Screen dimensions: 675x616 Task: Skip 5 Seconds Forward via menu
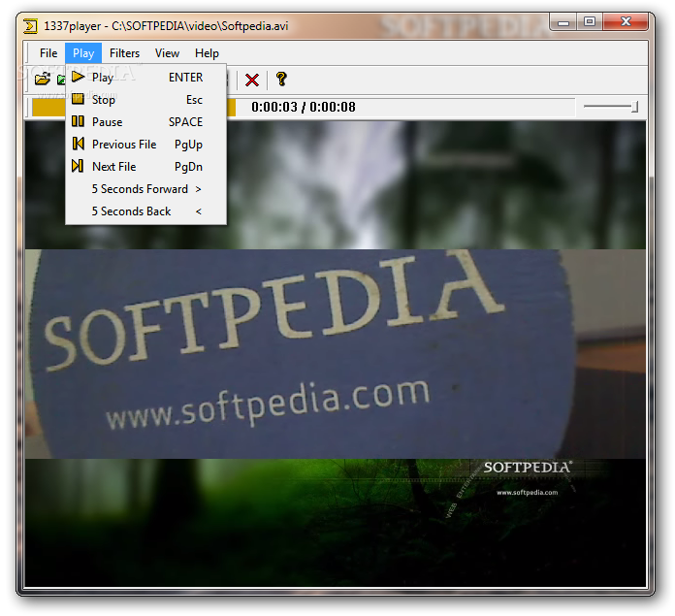pyautogui.click(x=145, y=189)
